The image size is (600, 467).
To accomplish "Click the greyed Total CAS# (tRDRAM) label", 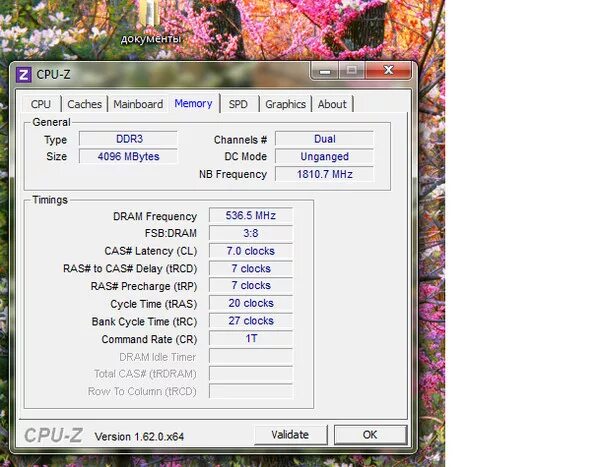I will [x=145, y=374].
